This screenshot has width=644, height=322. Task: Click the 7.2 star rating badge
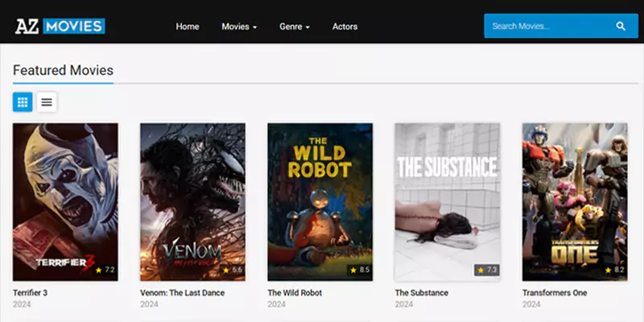[105, 270]
